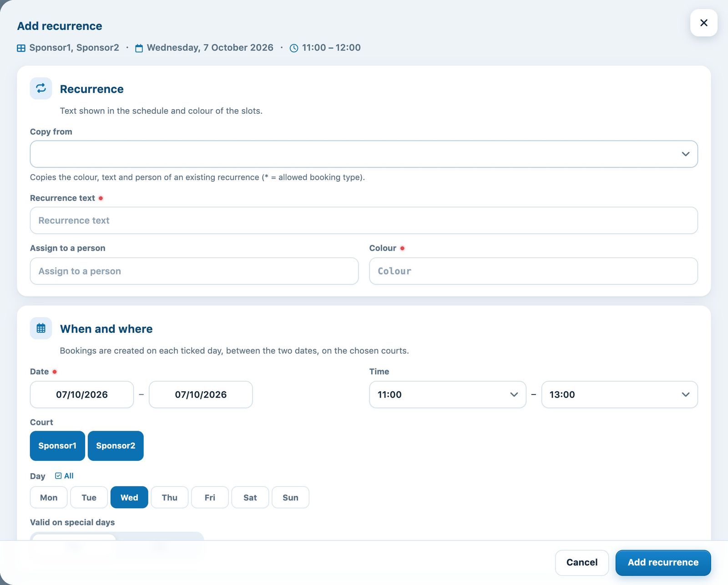
Task: Open the end time dropdown showing 13:00
Action: (619, 394)
